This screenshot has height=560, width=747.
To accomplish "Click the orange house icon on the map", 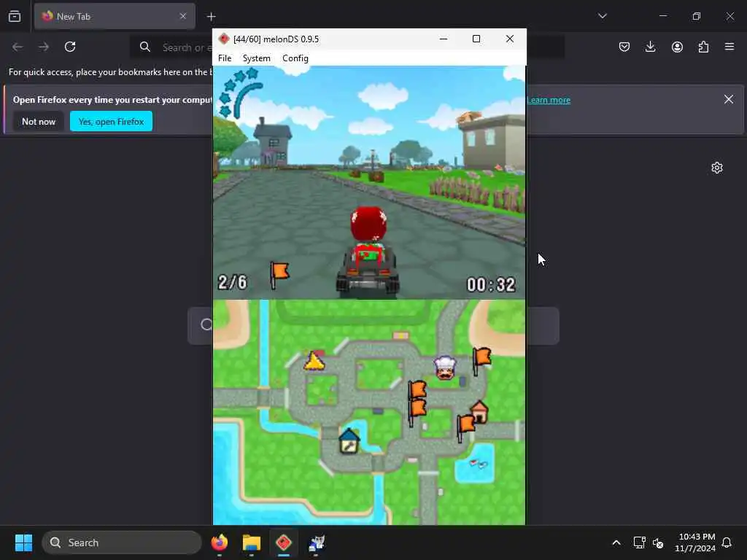I will click(480, 411).
